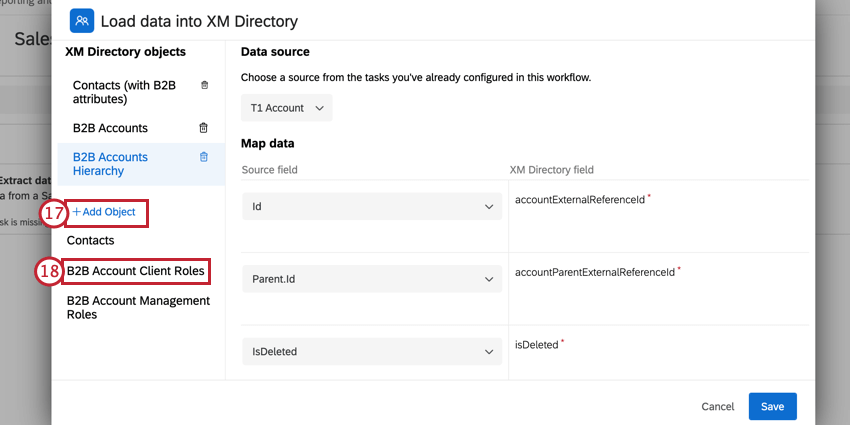Screen dimensions: 850x425
Task: Open the Parent.Id source field dropdown
Action: click(372, 279)
